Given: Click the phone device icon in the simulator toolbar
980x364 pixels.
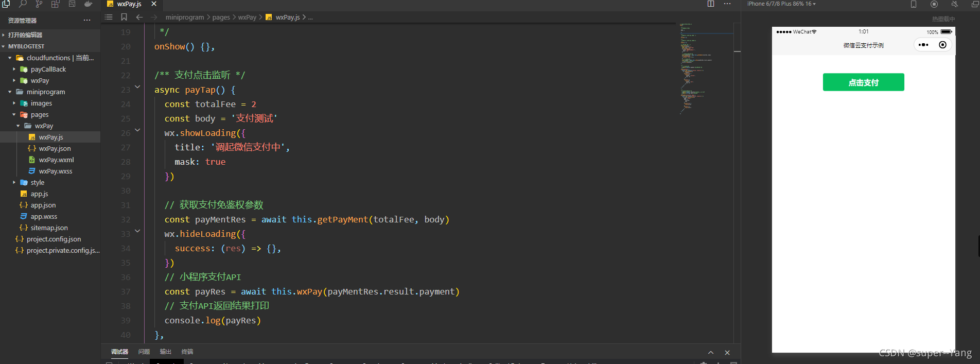Looking at the screenshot, I should (914, 4).
